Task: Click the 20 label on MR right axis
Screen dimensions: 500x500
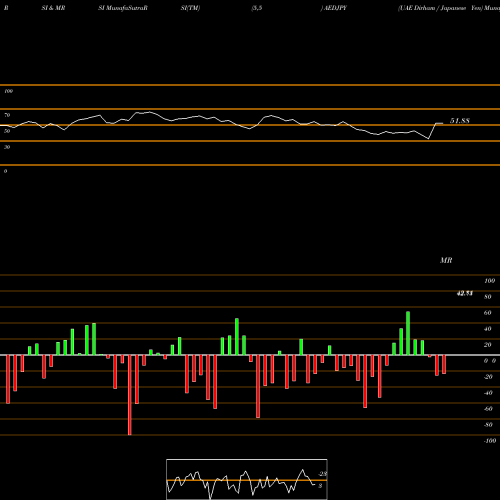Action: tap(488, 345)
